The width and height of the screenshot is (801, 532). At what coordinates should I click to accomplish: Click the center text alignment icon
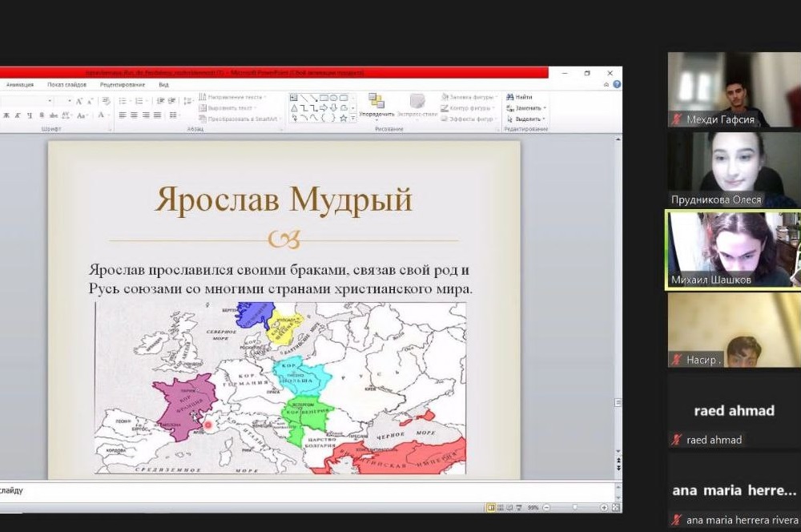(x=135, y=115)
